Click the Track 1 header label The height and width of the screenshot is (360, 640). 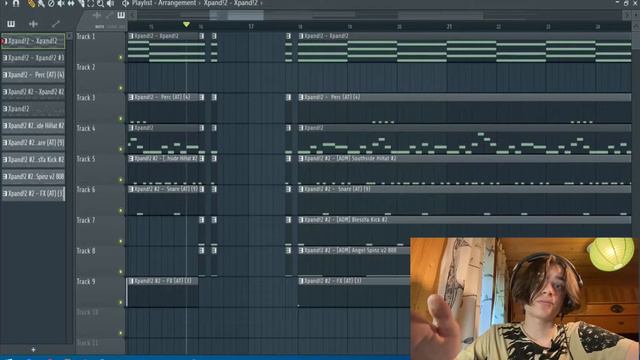86,37
